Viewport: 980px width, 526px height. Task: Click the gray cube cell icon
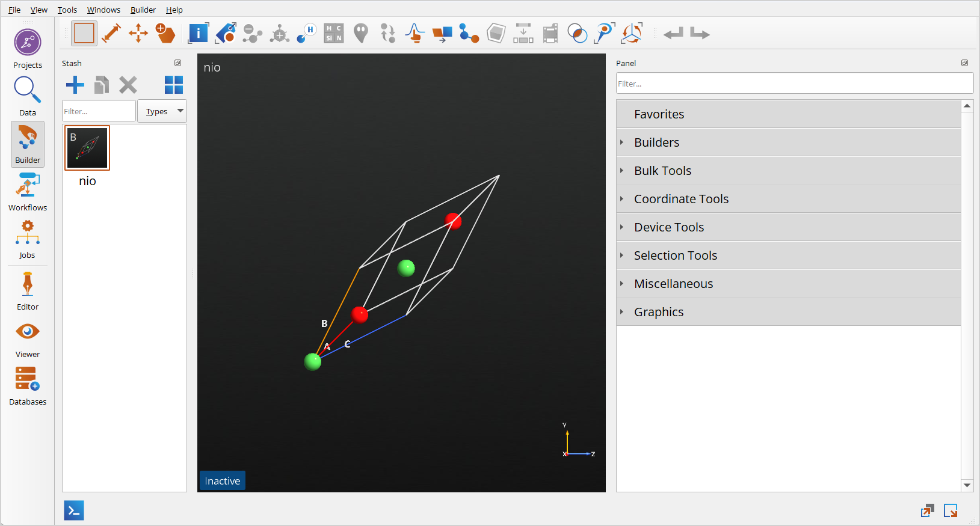pos(496,33)
